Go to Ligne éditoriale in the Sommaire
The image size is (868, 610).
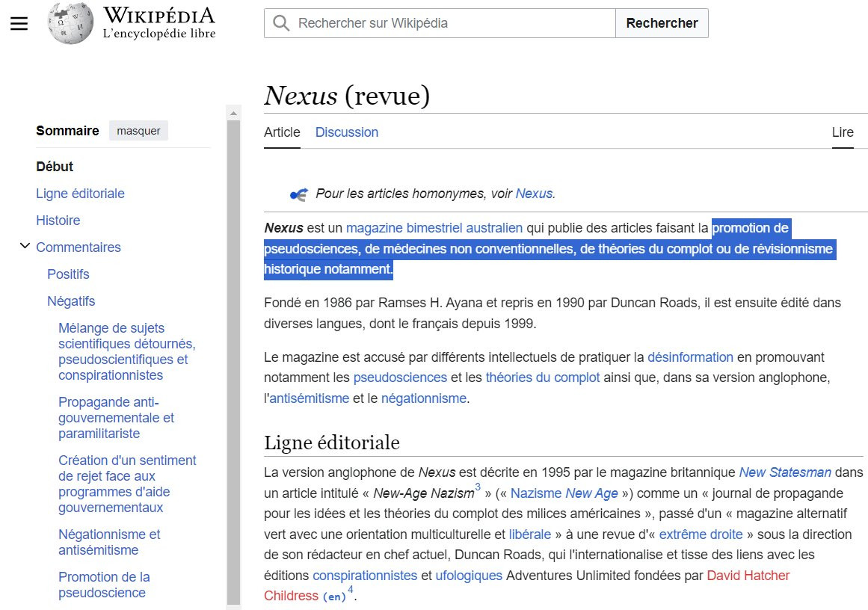80,194
